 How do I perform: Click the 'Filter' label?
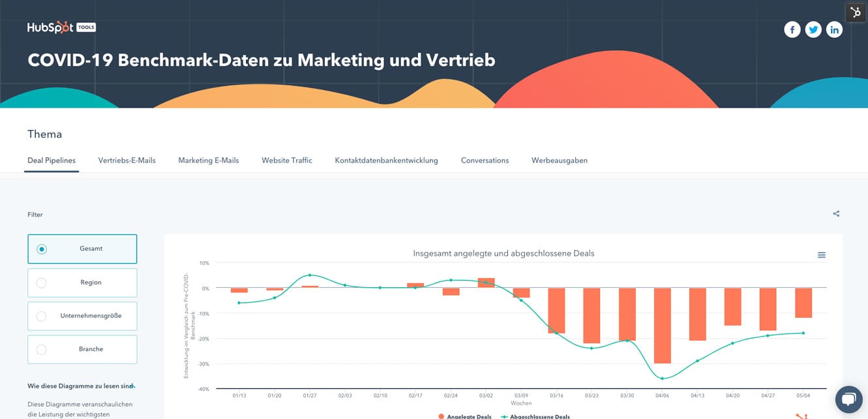tap(35, 215)
